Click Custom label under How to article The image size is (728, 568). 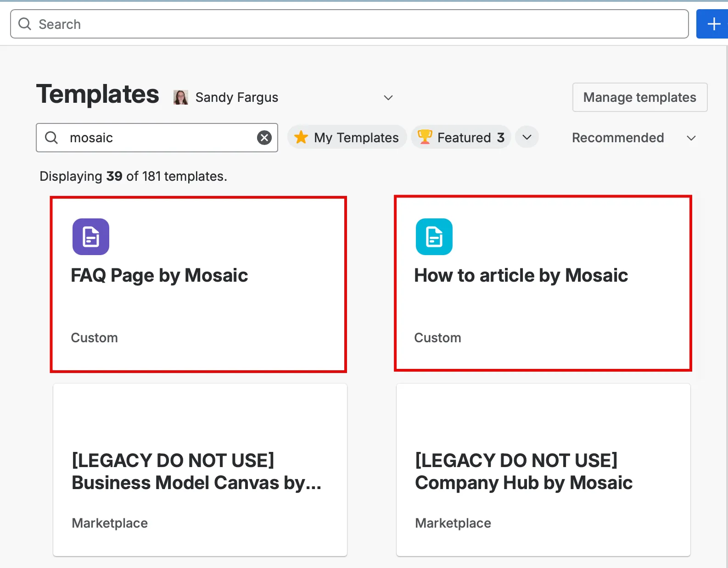click(x=438, y=338)
